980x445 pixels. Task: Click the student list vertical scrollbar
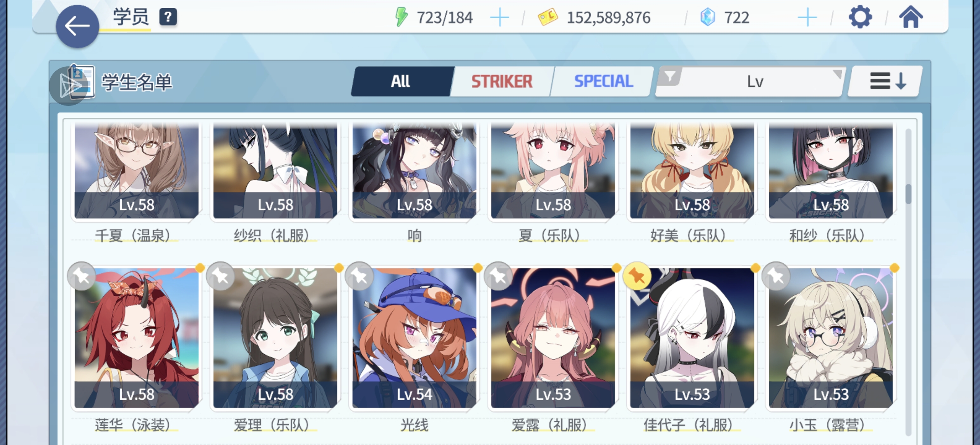908,282
